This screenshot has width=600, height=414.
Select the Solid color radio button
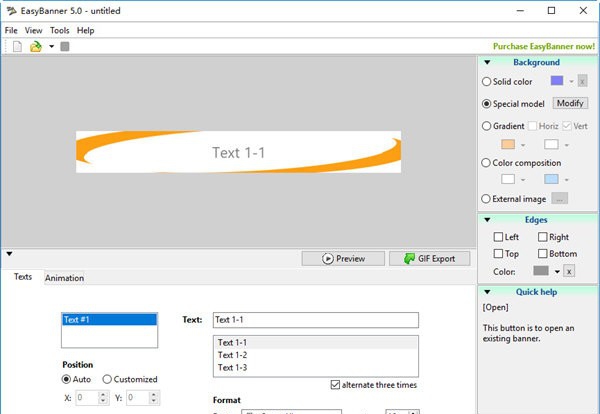coord(486,81)
